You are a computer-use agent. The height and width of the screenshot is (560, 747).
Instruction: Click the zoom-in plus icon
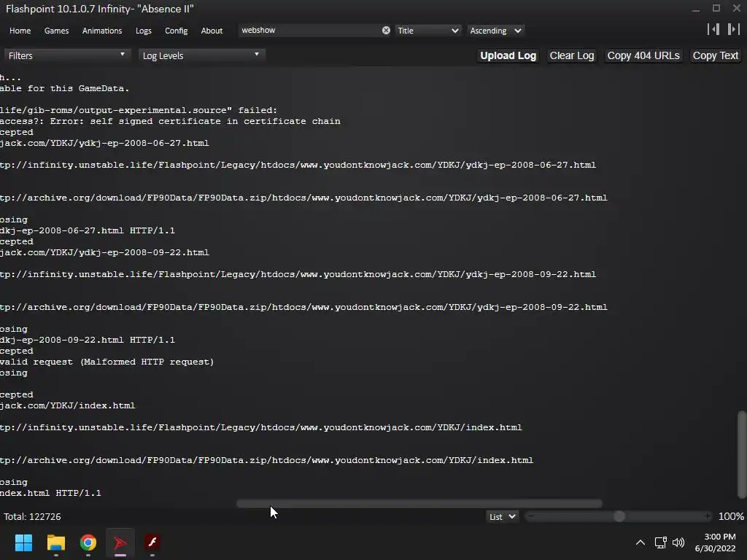coord(708,516)
